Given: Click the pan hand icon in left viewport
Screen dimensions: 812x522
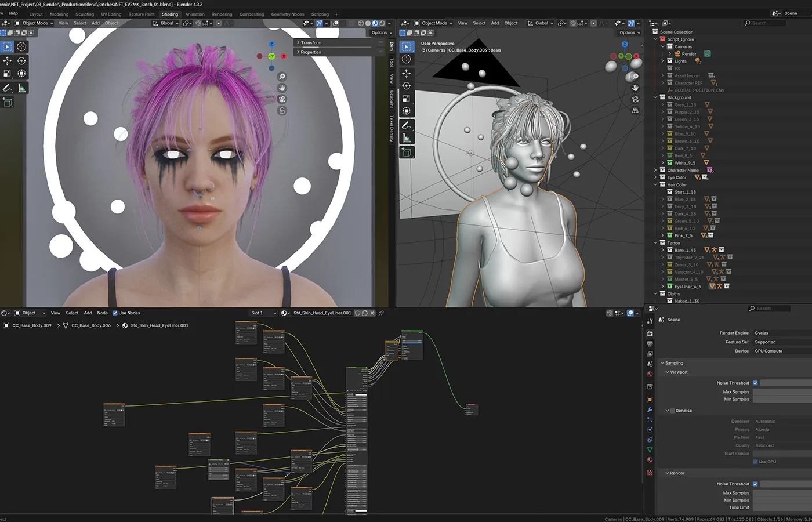Looking at the screenshot, I should 282,88.
